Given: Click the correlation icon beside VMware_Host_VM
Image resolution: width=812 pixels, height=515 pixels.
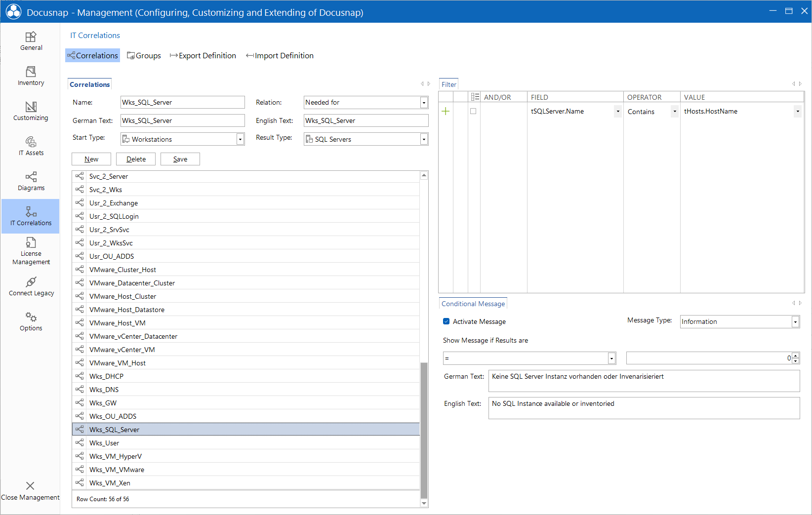Looking at the screenshot, I should [80, 322].
